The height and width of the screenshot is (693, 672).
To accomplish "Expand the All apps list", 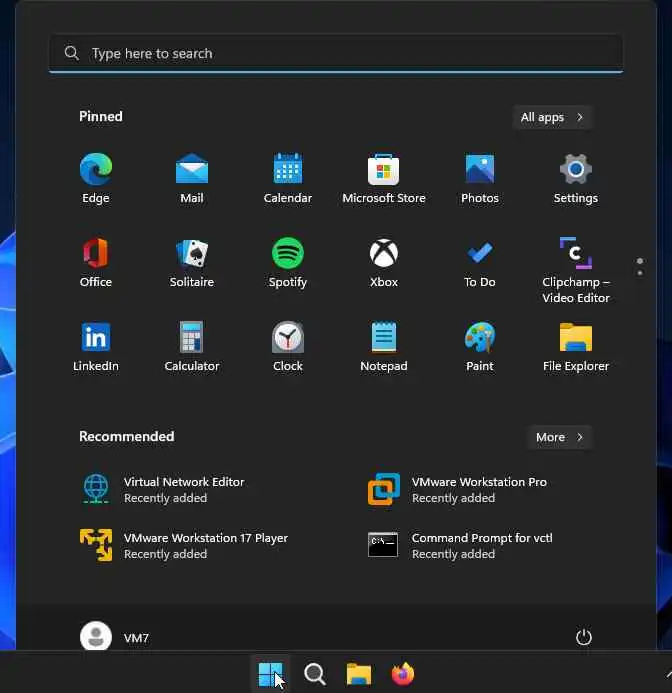I will click(x=552, y=117).
